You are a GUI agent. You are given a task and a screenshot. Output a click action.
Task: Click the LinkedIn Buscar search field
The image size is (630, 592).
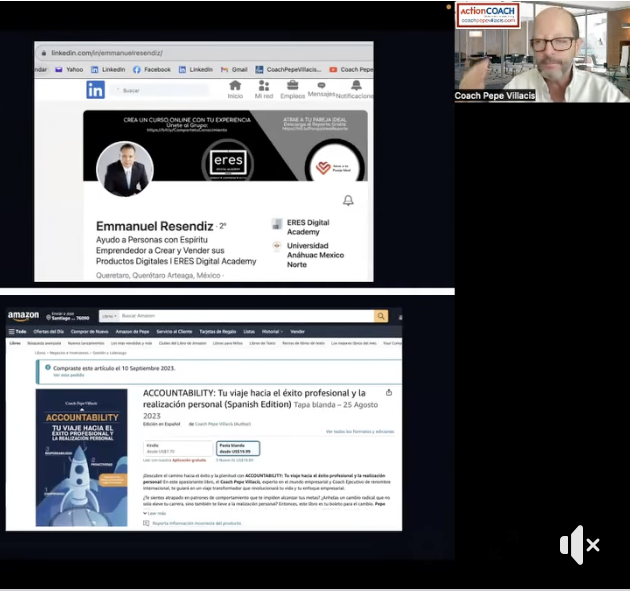point(161,90)
